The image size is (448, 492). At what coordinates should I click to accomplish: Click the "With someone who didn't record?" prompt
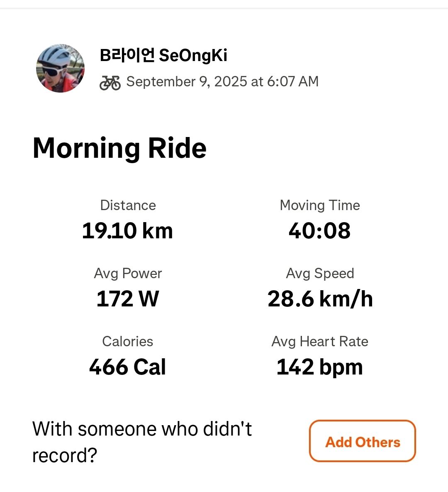pyautogui.click(x=142, y=442)
